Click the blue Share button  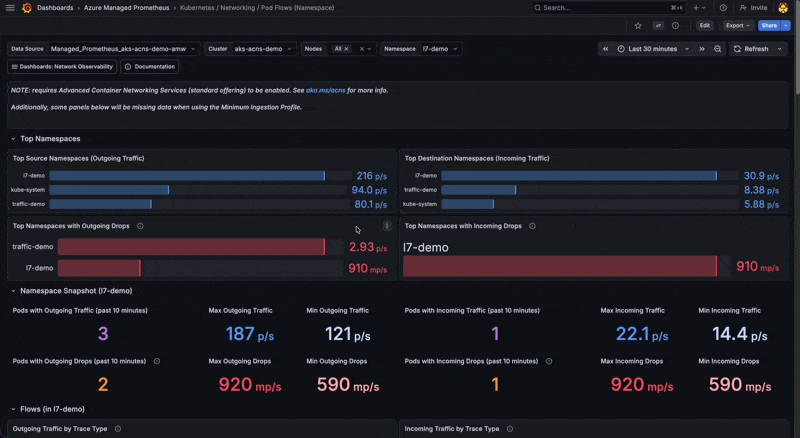tap(769, 26)
